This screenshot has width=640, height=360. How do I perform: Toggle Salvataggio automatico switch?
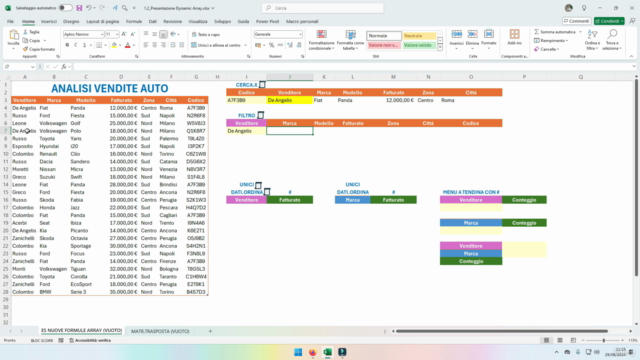click(x=65, y=8)
